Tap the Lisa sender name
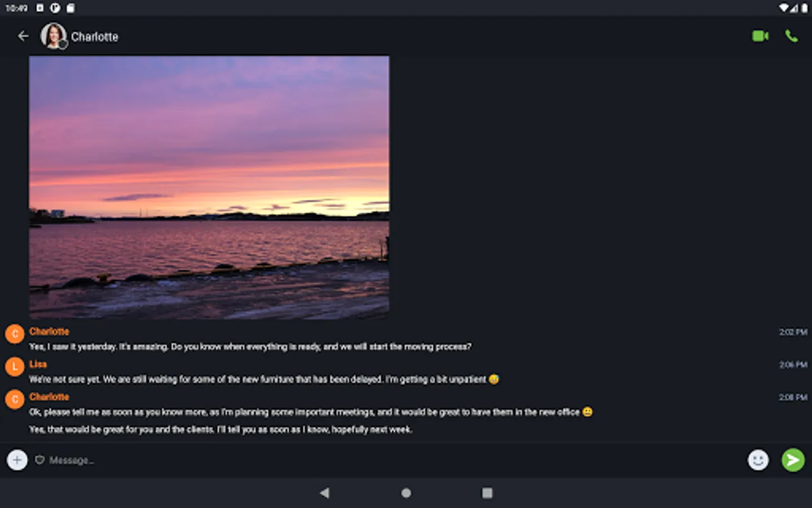This screenshot has height=508, width=812. pos(38,364)
